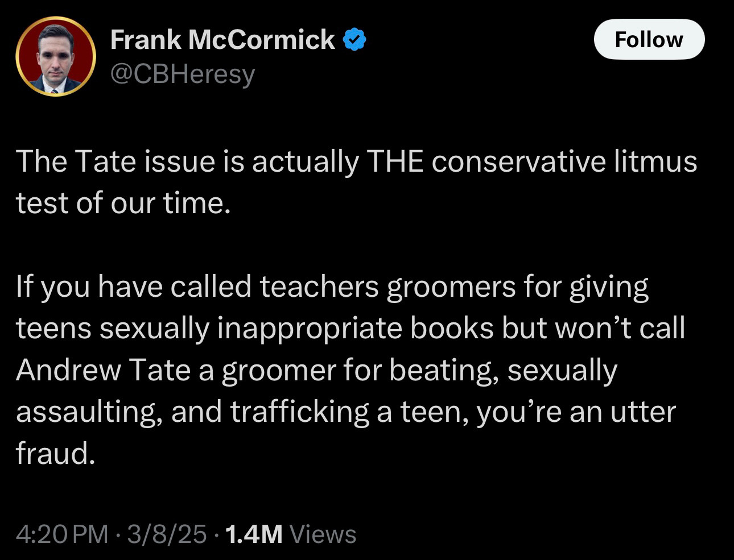Visit the @CBHeresy handle
This screenshot has height=560, width=734.
click(182, 74)
